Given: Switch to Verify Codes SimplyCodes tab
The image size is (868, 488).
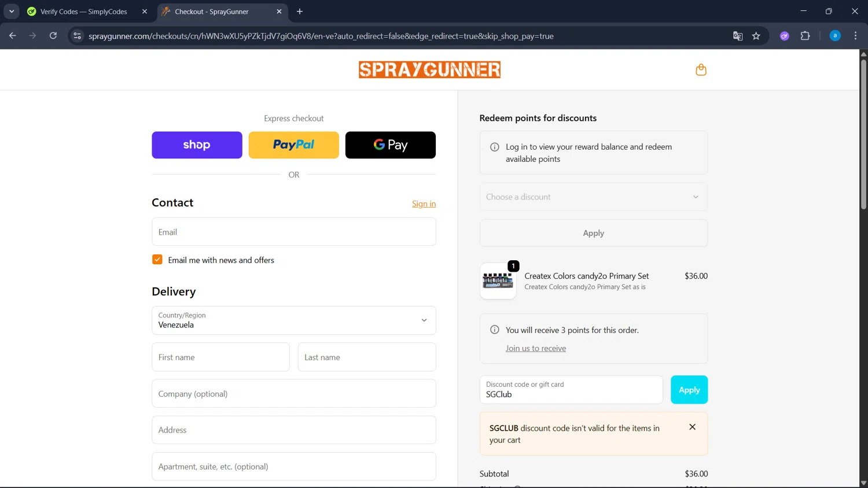Looking at the screenshot, I should (88, 12).
